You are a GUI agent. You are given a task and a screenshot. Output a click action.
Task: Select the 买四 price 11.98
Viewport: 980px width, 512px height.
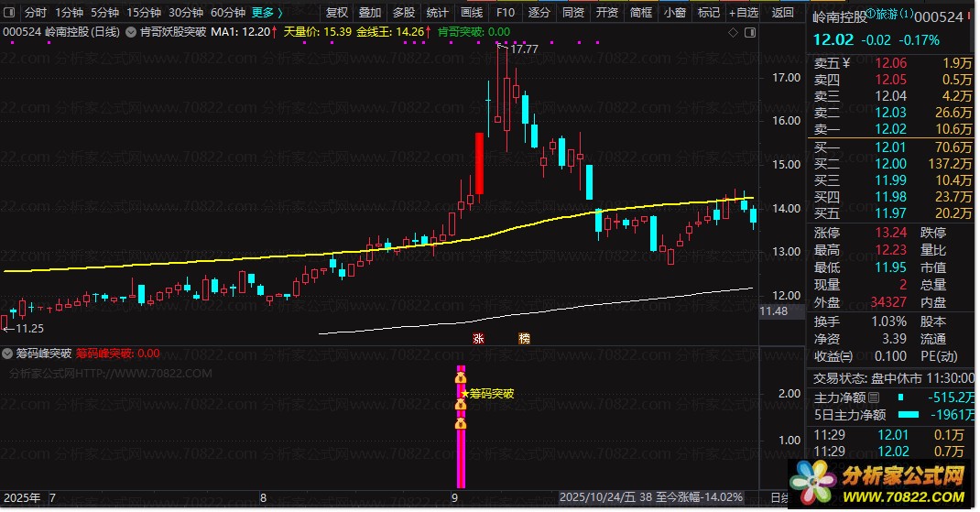pos(890,197)
